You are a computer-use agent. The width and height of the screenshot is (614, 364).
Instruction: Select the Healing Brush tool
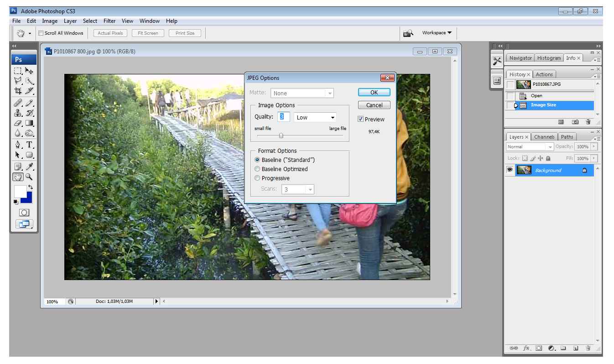click(x=18, y=104)
